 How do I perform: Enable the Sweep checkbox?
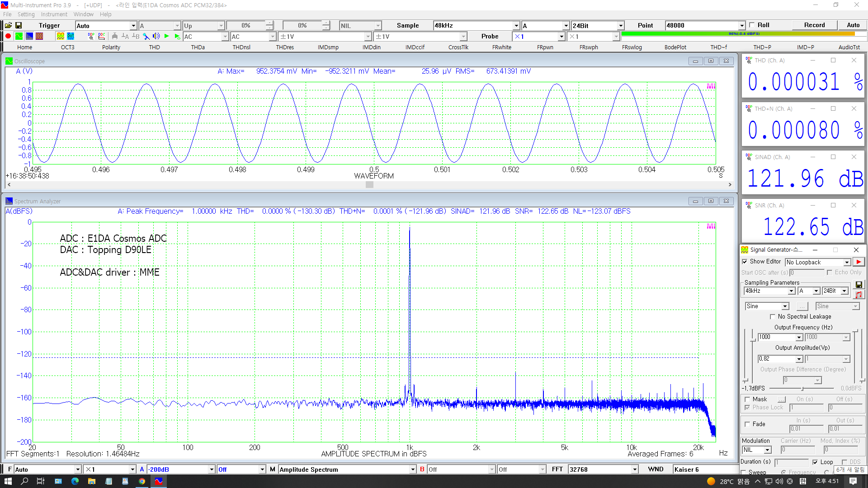click(x=744, y=472)
